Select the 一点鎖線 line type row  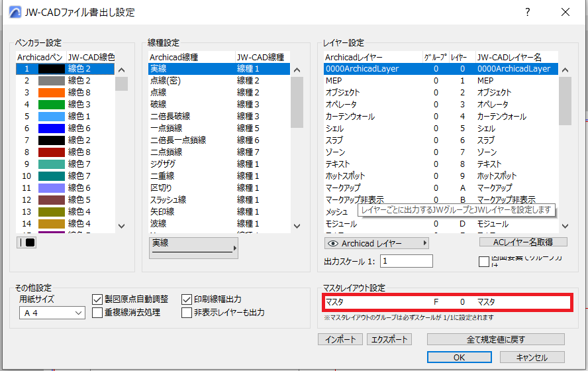click(x=219, y=129)
